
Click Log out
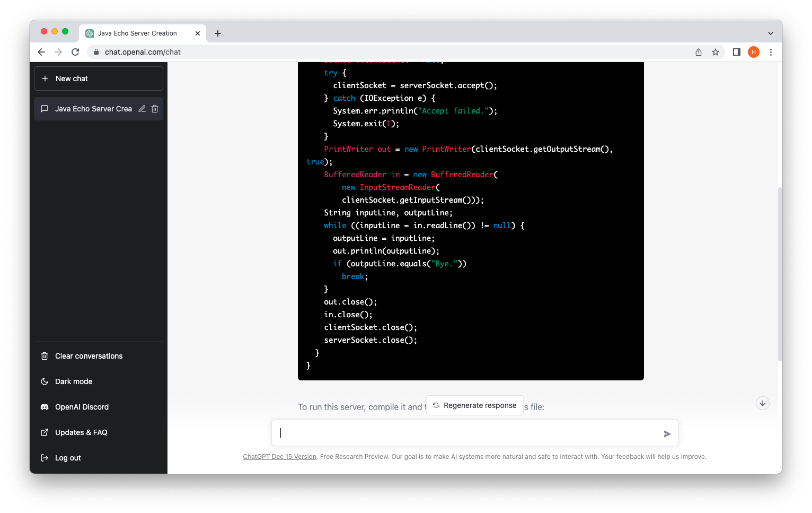(x=99, y=458)
